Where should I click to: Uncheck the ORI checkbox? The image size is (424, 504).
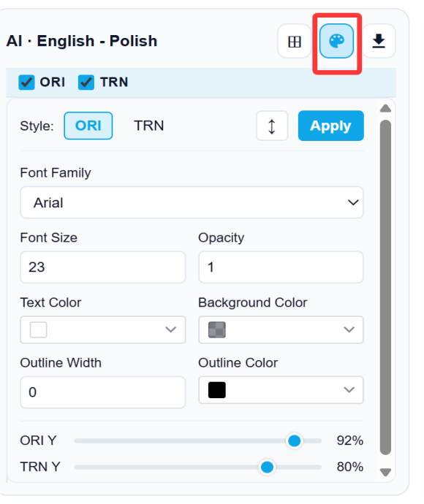tap(26, 83)
